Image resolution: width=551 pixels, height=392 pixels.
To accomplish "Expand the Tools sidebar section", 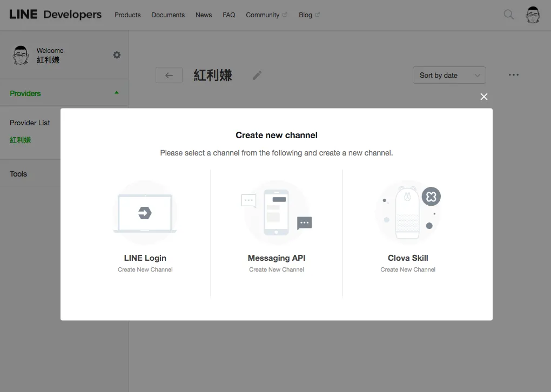I will pyautogui.click(x=18, y=174).
